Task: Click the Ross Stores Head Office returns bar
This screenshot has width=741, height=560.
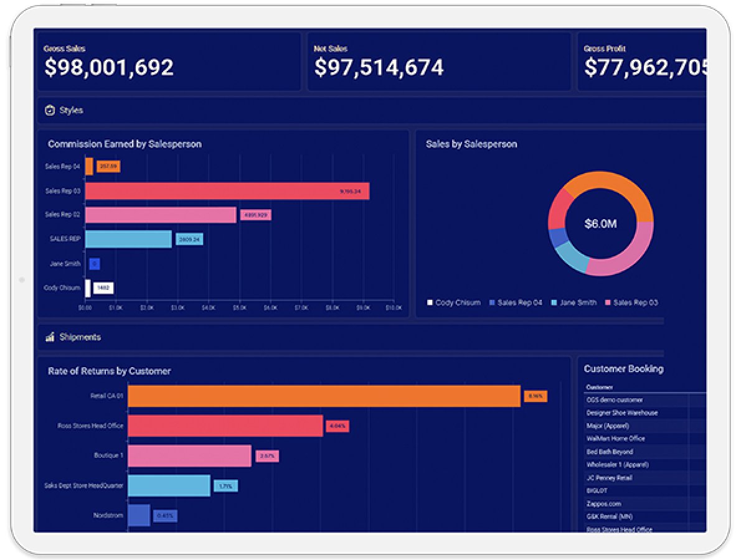Action: pos(225,426)
